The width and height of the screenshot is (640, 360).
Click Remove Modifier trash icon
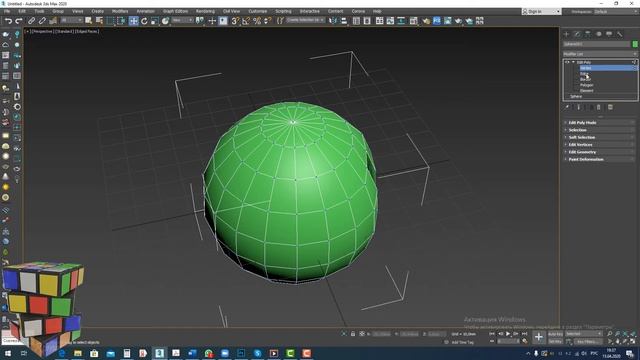click(x=599, y=107)
